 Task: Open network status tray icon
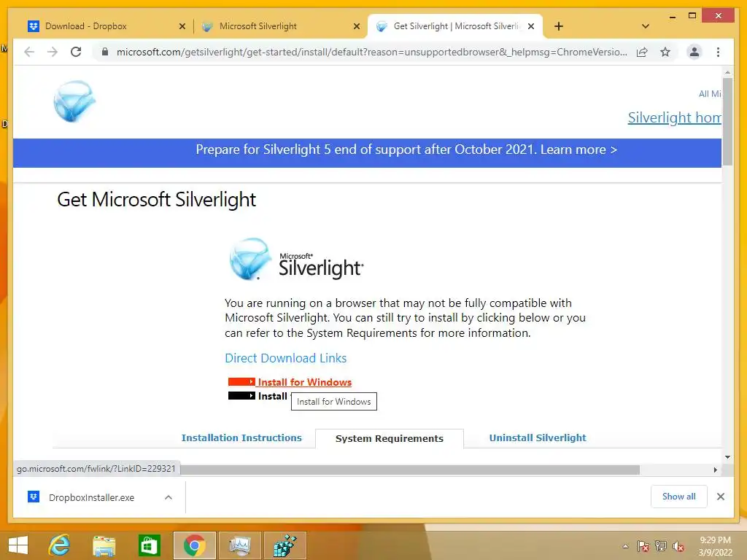pos(661,546)
